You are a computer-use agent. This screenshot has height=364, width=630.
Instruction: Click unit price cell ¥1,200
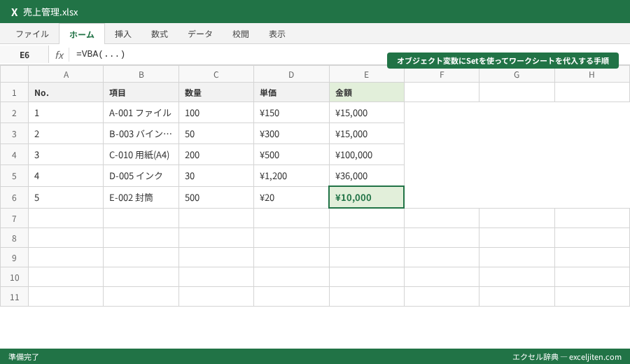(291, 176)
